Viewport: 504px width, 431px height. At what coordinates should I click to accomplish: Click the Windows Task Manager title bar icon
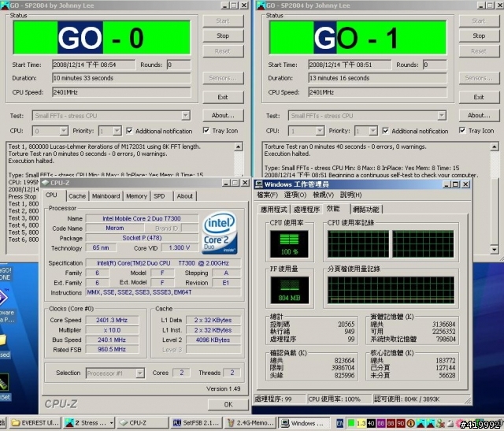(259, 184)
